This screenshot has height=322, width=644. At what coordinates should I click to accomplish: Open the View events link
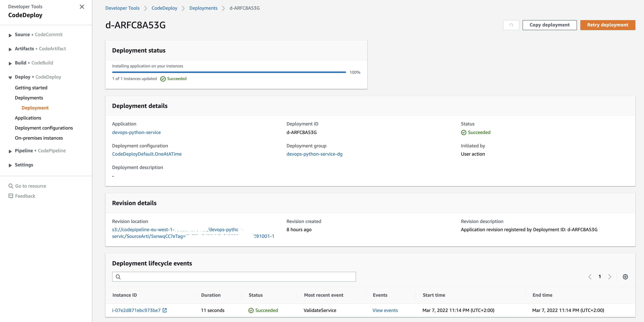click(385, 310)
